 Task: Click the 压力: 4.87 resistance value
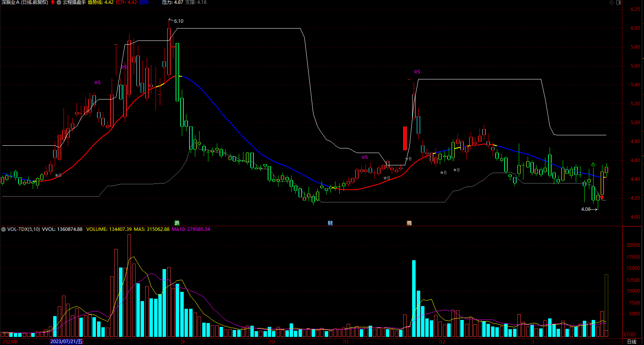tap(173, 2)
